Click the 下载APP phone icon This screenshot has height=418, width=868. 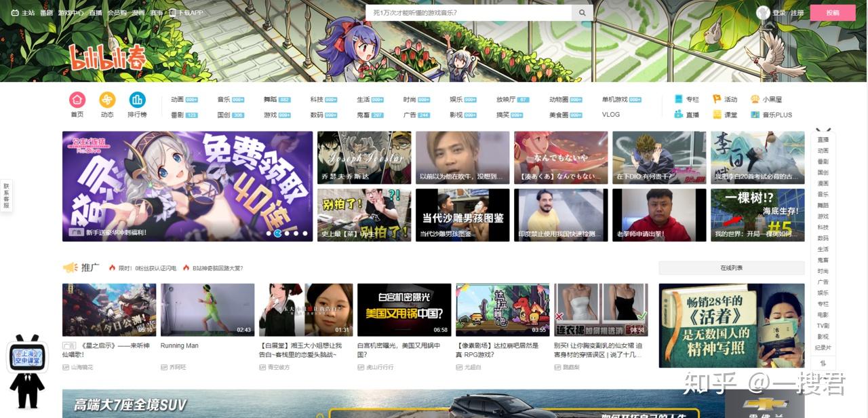tap(173, 13)
